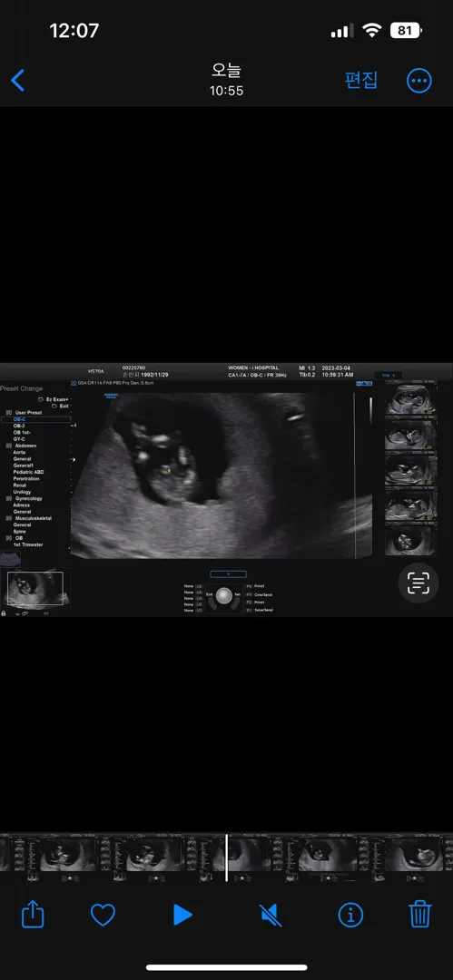
Task: Tap the 12:07 status bar clock
Action: (74, 30)
